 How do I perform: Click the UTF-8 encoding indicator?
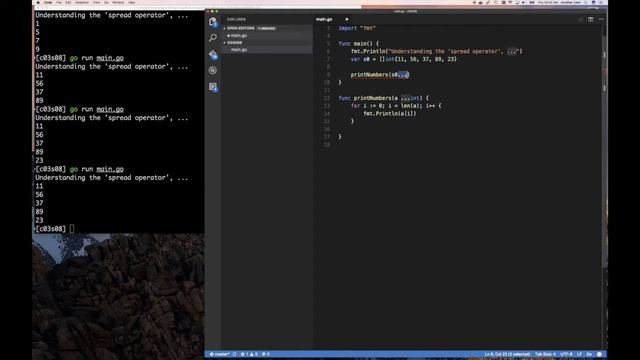click(x=566, y=354)
